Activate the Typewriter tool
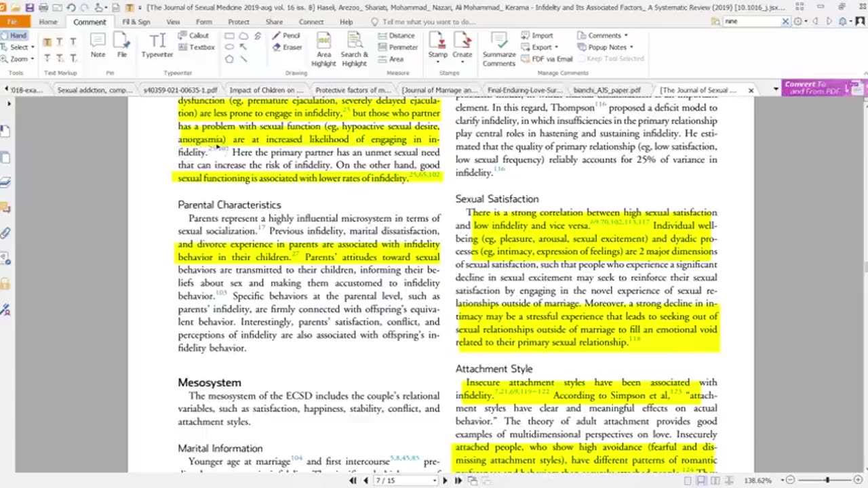The height and width of the screenshot is (488, 868). click(157, 46)
